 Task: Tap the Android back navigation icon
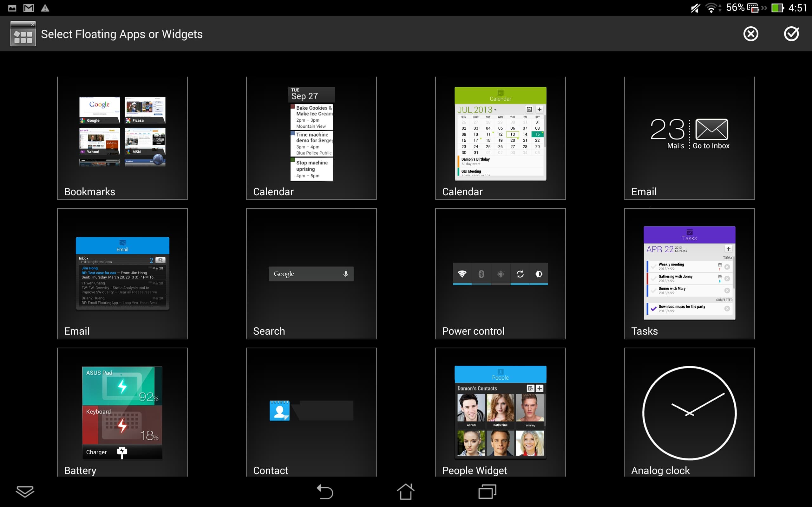pos(325,491)
